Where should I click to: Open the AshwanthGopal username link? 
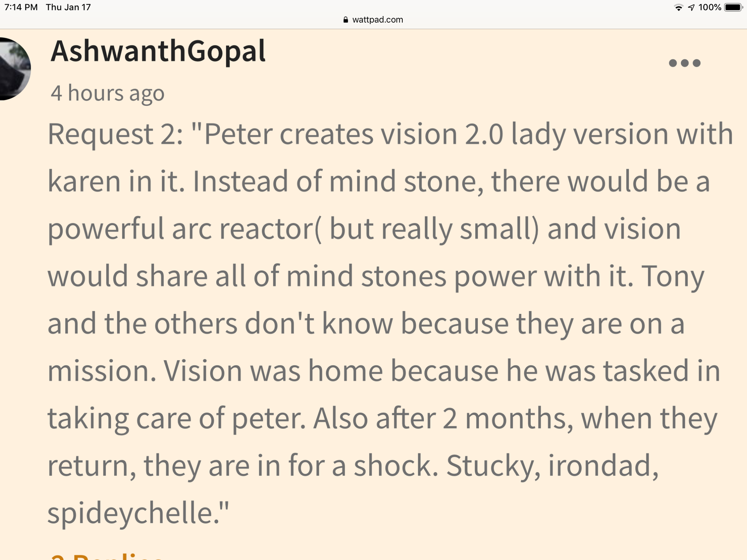tap(158, 51)
